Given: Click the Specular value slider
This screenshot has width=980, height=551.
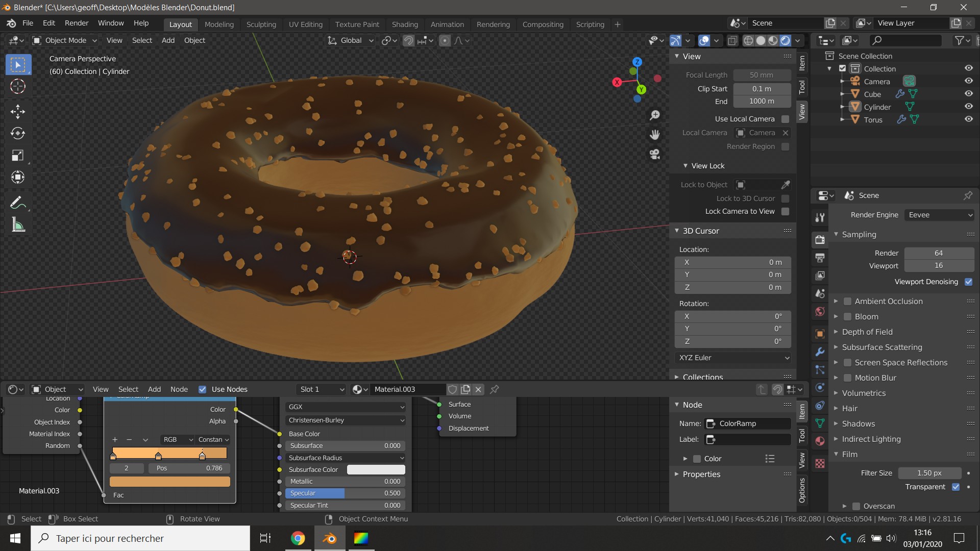Looking at the screenshot, I should coord(345,493).
